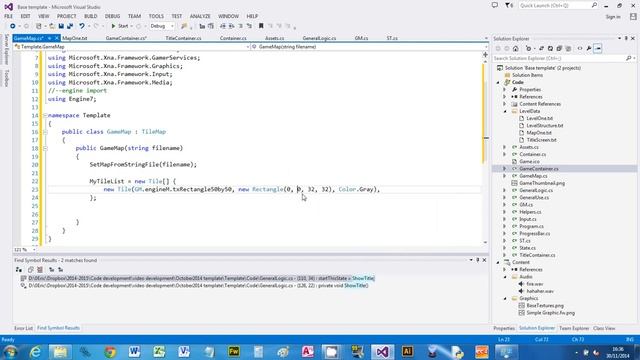Screen dimensions: 640x360
Task: Expand the GameMap.cs tree node
Action: pyautogui.click(x=505, y=176)
